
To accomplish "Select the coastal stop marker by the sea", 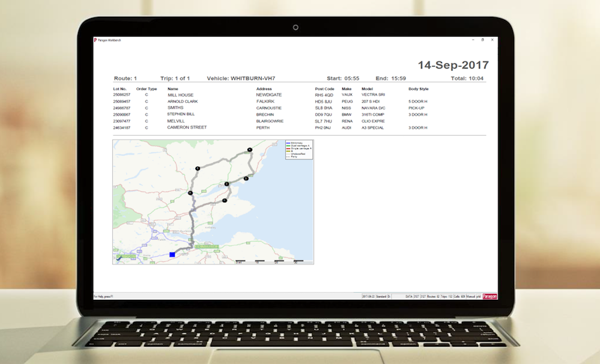I will click(x=246, y=178).
